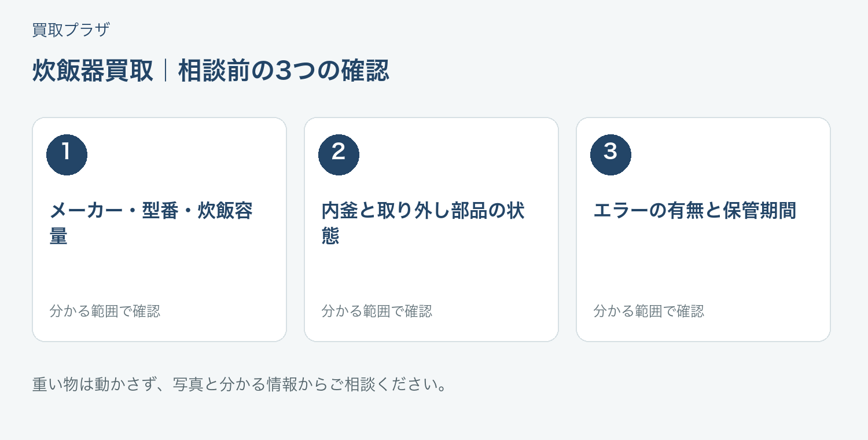Image resolution: width=868 pixels, height=440 pixels.
Task: Click the wrapped 態 character in card two
Action: pos(331,236)
